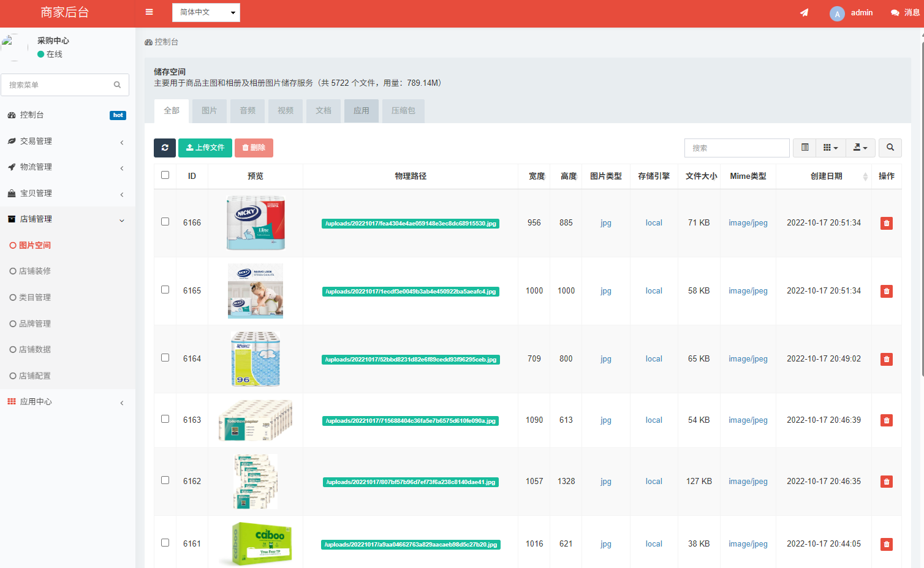Click the NICKY toilet paper preview thumbnail
924x568 pixels.
point(256,223)
